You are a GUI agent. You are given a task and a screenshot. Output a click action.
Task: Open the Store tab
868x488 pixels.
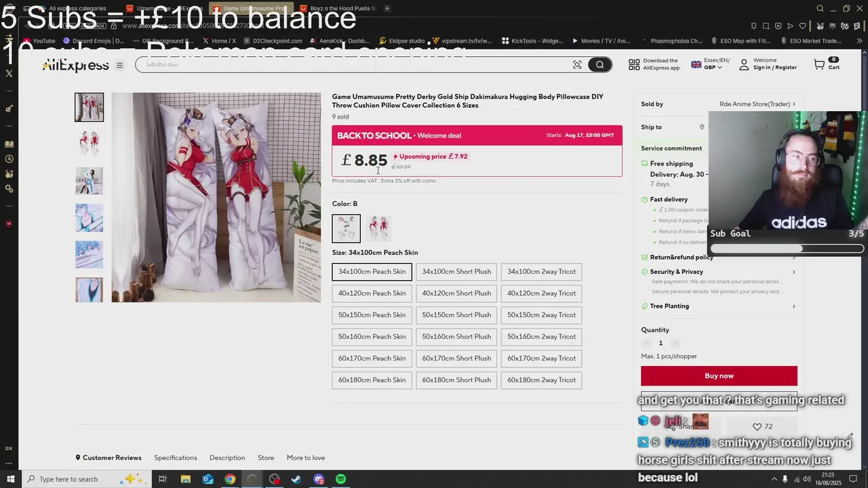tap(266, 458)
